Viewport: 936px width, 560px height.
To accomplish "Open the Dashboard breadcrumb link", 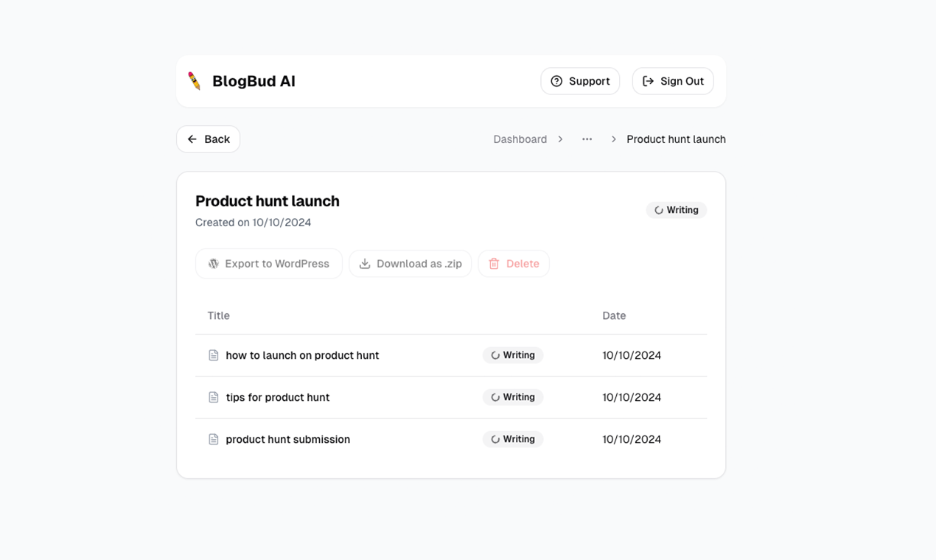I will click(x=520, y=139).
